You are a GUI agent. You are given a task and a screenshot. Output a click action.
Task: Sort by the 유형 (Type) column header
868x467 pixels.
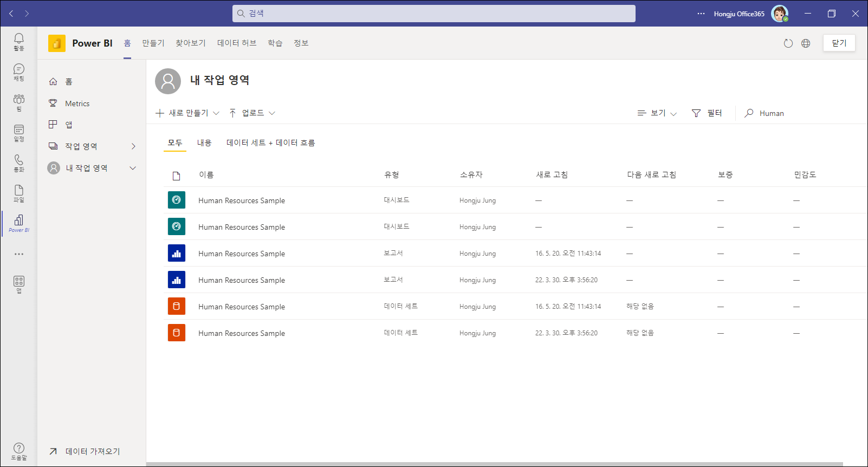tap(392, 174)
